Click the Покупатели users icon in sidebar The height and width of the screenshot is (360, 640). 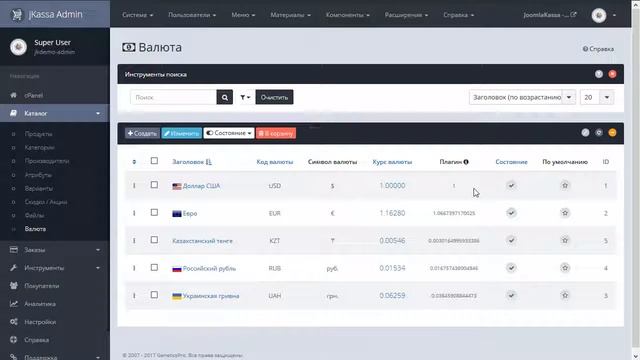point(13,286)
